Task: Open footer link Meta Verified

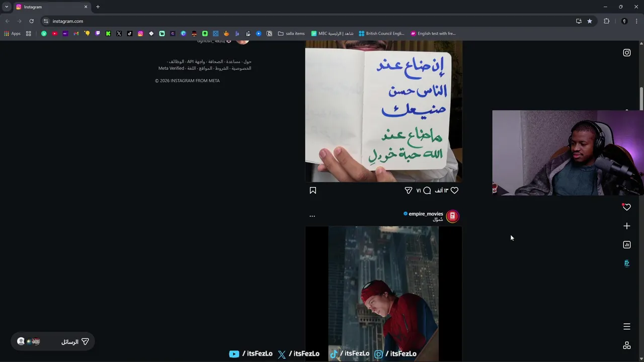Action: pyautogui.click(x=171, y=68)
